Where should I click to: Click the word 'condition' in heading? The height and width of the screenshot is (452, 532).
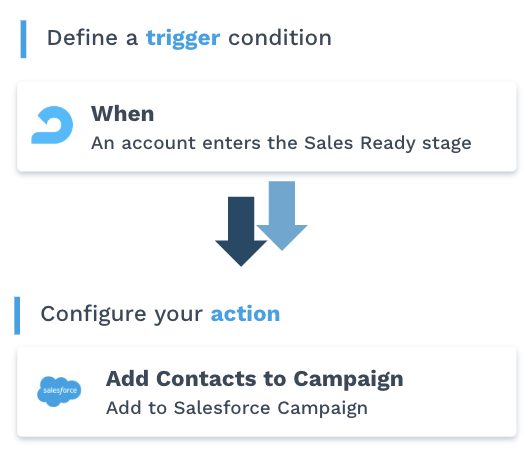pyautogui.click(x=280, y=37)
